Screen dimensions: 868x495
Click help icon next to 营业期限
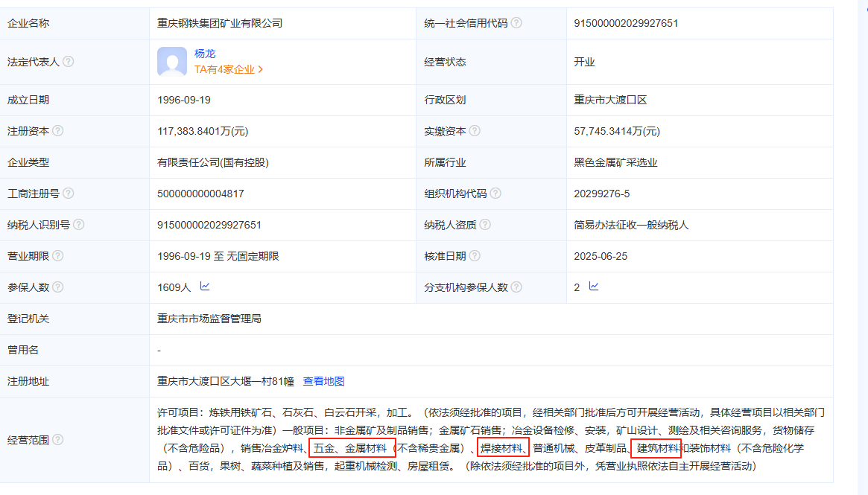point(57,255)
